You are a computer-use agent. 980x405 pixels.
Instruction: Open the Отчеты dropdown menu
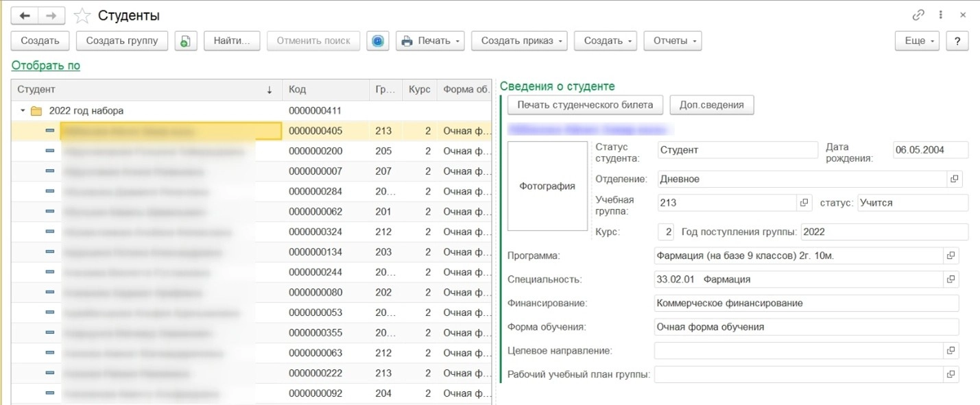pyautogui.click(x=672, y=41)
